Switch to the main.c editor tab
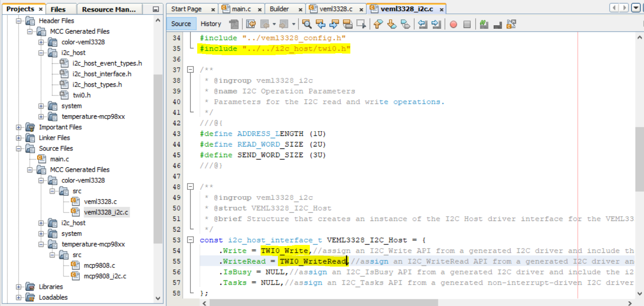The height and width of the screenshot is (306, 644). coord(241,9)
